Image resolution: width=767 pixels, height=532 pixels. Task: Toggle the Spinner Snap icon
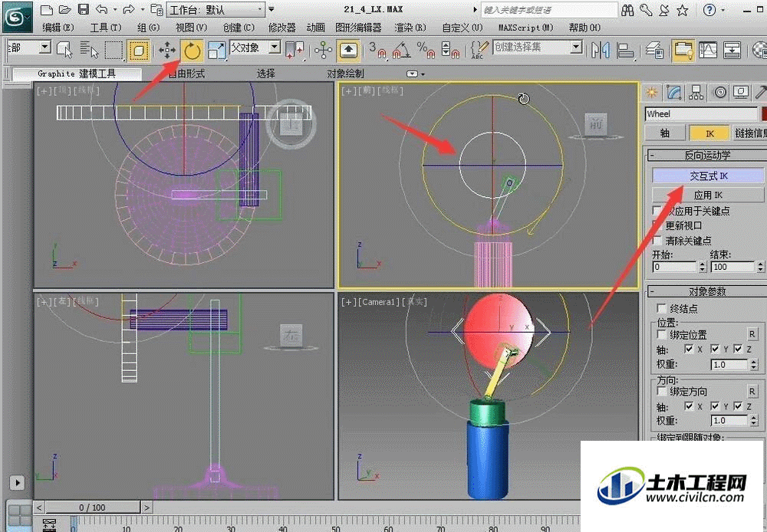tap(449, 50)
